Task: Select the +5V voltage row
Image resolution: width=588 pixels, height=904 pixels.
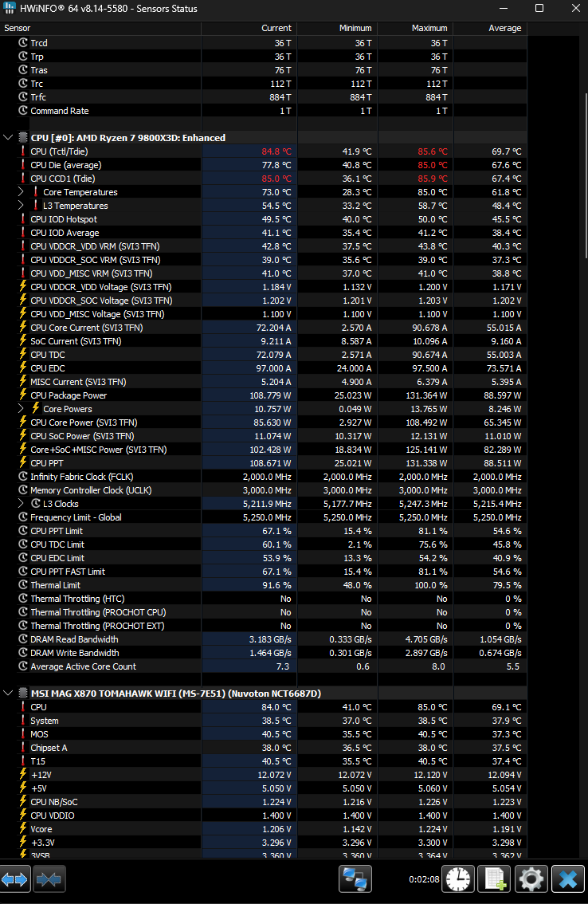Action: click(x=264, y=788)
